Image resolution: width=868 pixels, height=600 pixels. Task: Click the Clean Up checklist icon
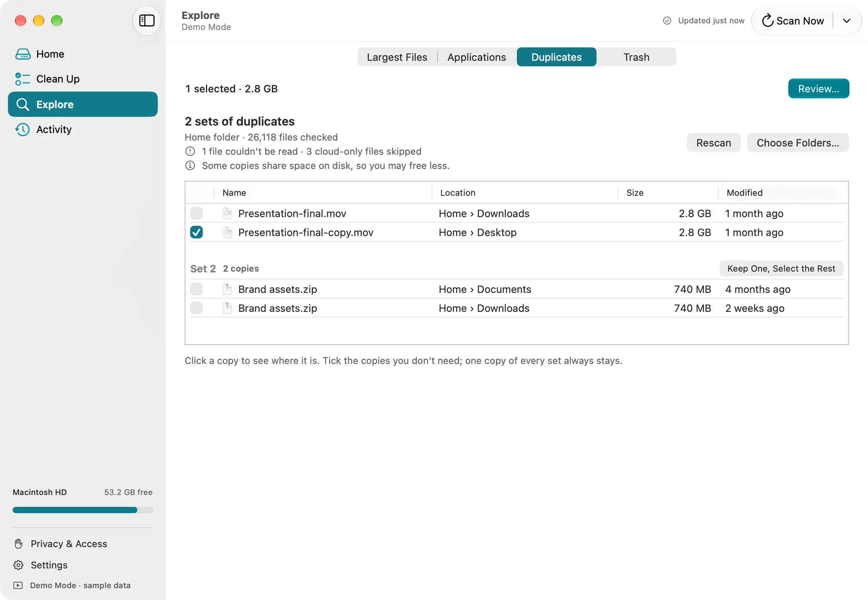23,79
